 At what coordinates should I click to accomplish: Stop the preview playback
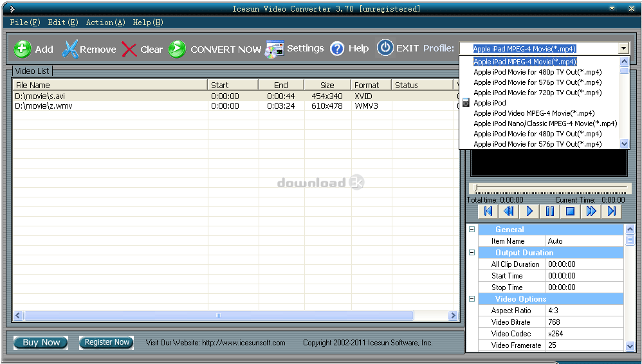(570, 211)
